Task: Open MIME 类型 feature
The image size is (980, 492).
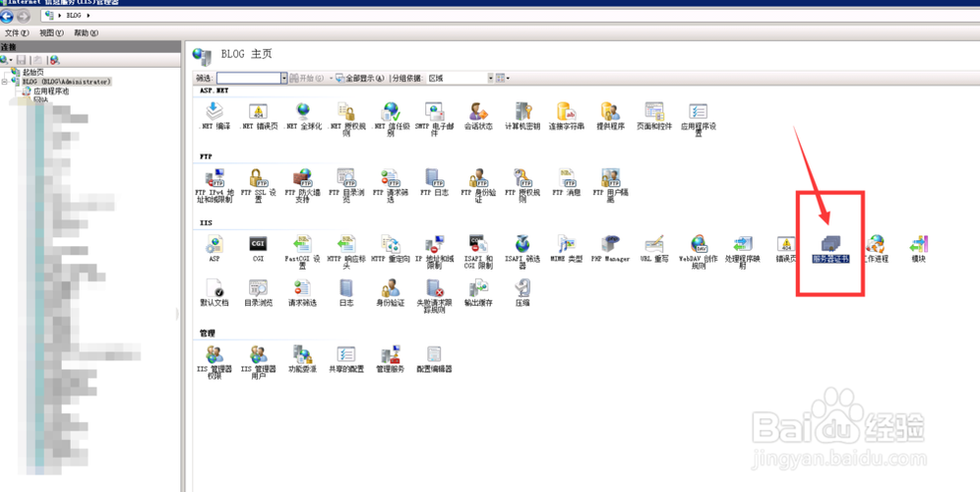Action: pos(567,249)
